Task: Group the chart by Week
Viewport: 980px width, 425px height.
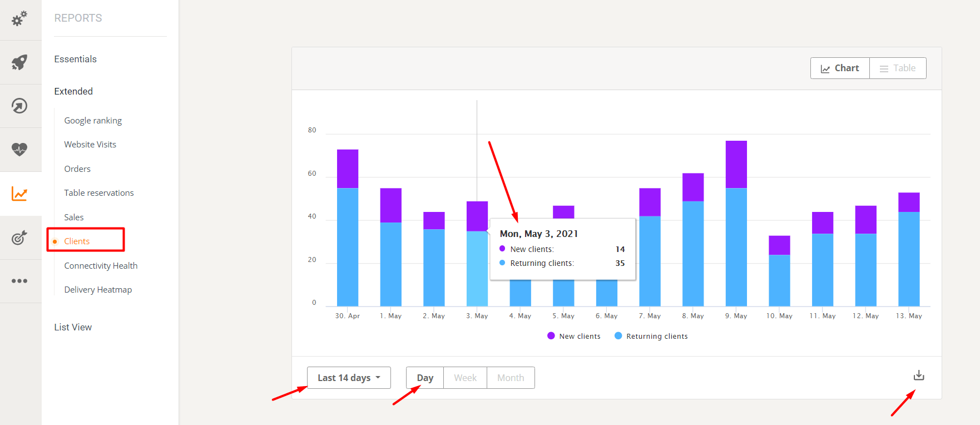Action: [x=465, y=378]
